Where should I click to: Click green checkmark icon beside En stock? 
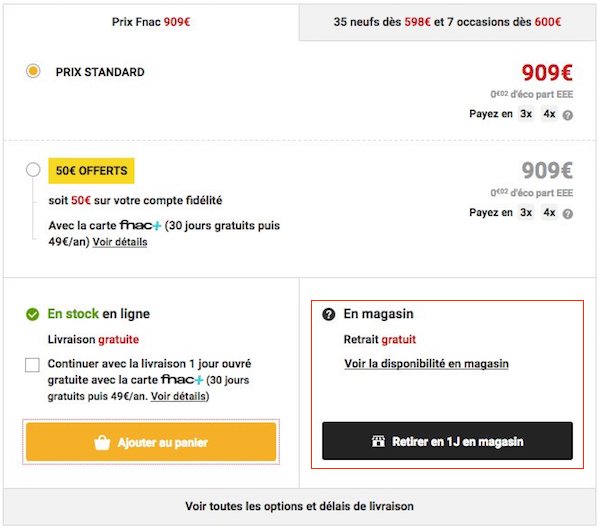point(33,314)
